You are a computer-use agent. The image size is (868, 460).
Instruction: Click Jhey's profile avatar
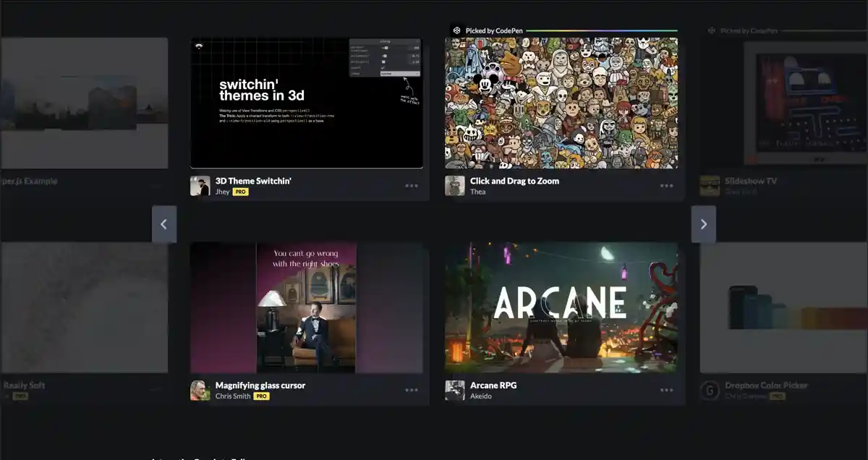pyautogui.click(x=200, y=186)
